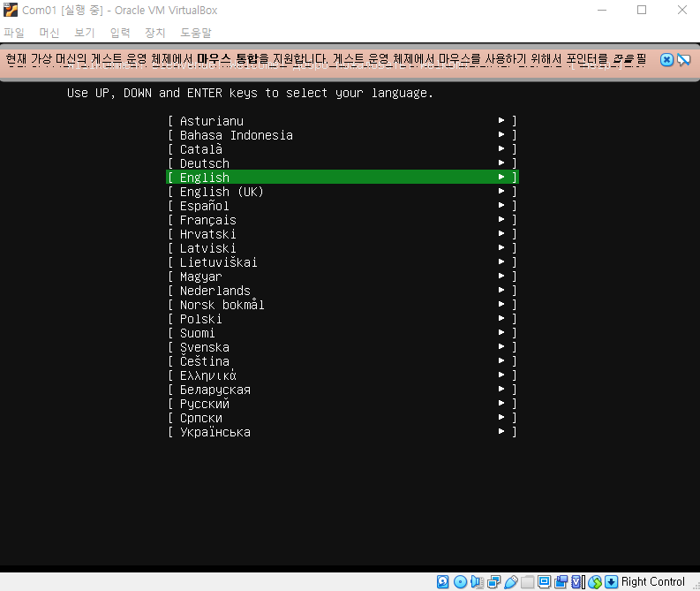Open the 장치 menu
The image size is (700, 591).
click(x=154, y=33)
